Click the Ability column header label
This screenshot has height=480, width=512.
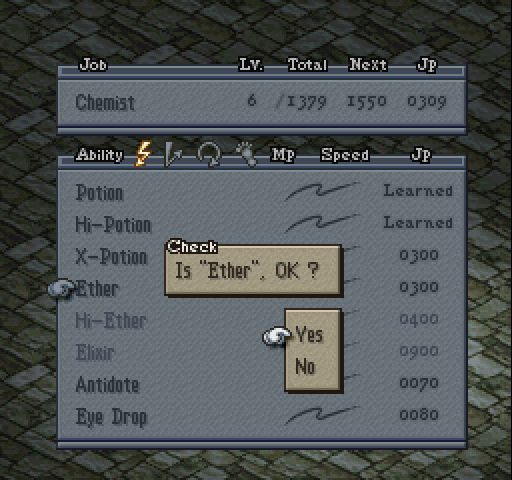tap(100, 155)
